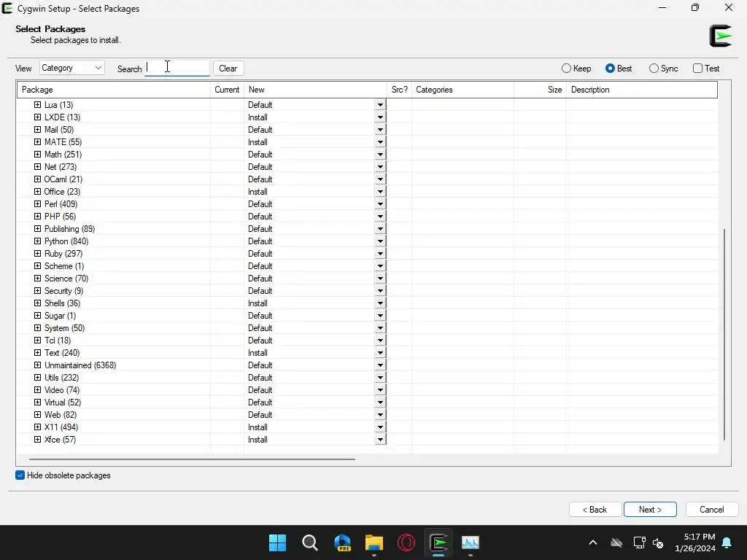Click the Src? column header
The width and height of the screenshot is (747, 560).
pyautogui.click(x=399, y=90)
